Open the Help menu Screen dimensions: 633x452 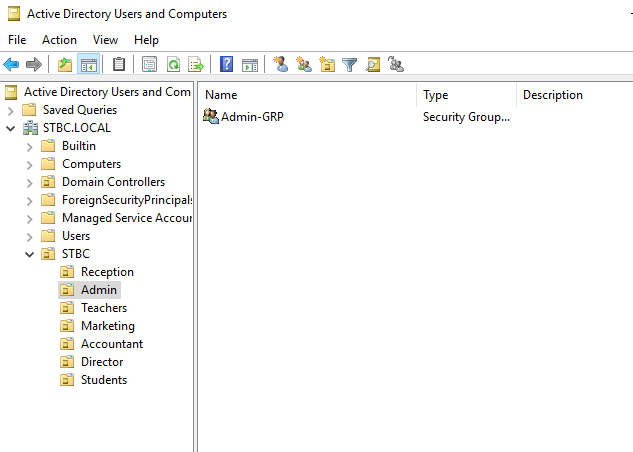click(147, 40)
